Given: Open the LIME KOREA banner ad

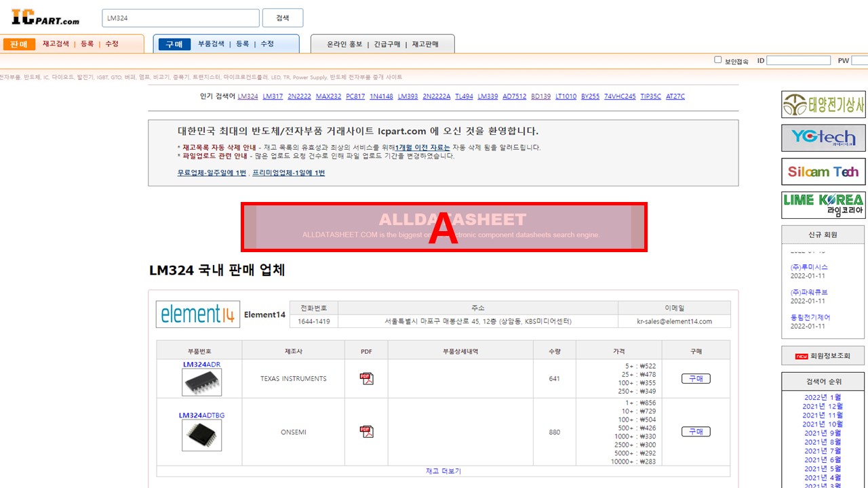Looking at the screenshot, I should 823,205.
